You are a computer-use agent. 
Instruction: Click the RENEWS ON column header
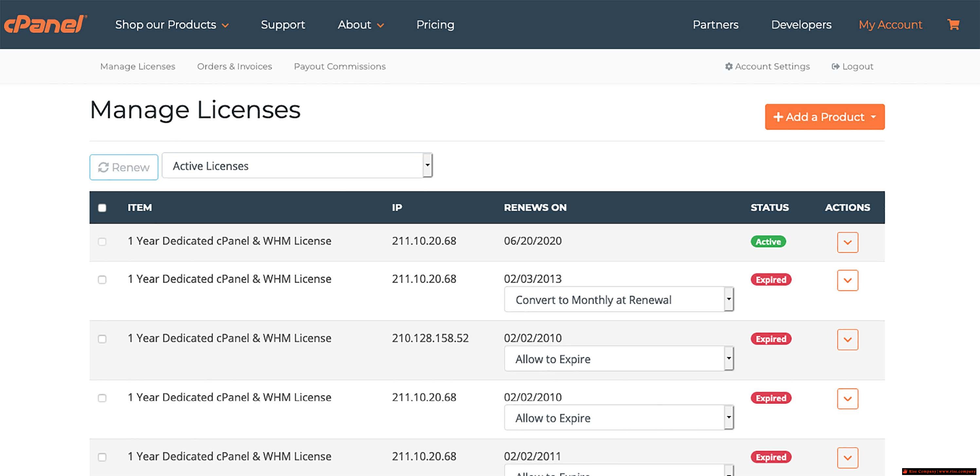[x=535, y=208]
